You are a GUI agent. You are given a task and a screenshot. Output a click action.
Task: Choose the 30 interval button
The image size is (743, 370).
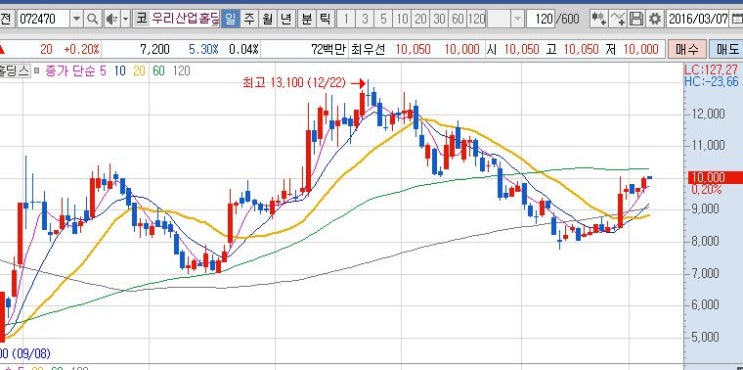tap(439, 19)
